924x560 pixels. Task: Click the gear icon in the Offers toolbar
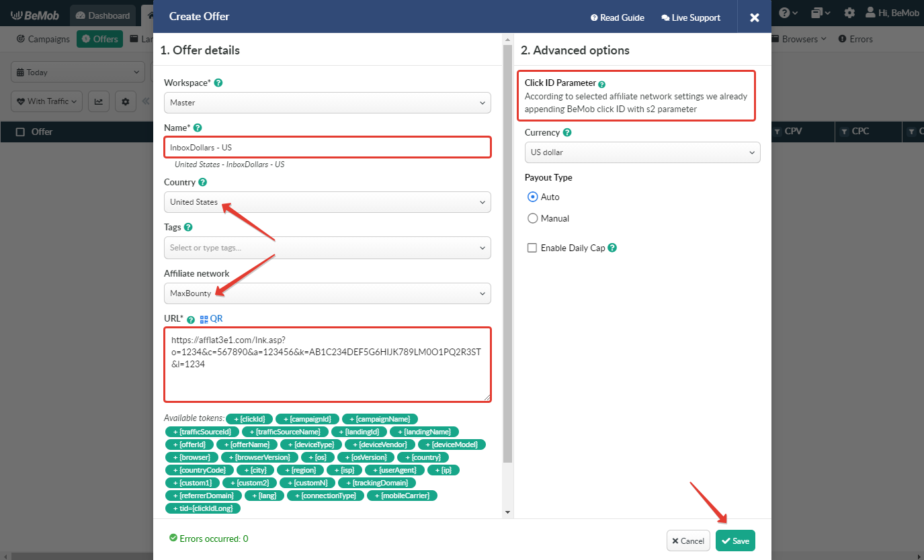(125, 101)
